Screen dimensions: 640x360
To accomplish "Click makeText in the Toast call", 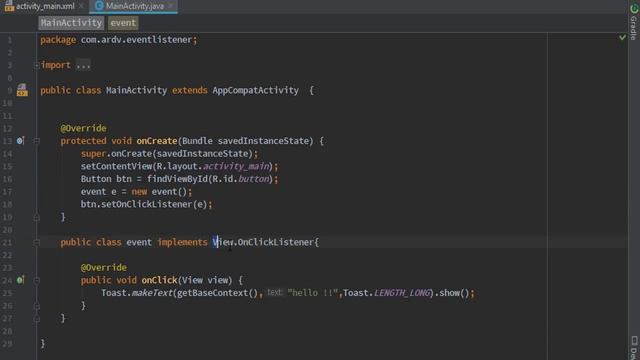I will click(x=152, y=293).
